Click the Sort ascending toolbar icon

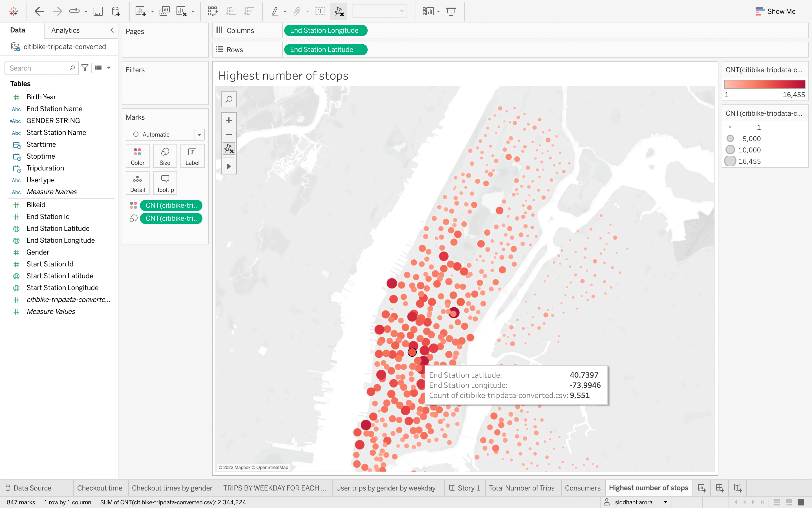tap(231, 11)
